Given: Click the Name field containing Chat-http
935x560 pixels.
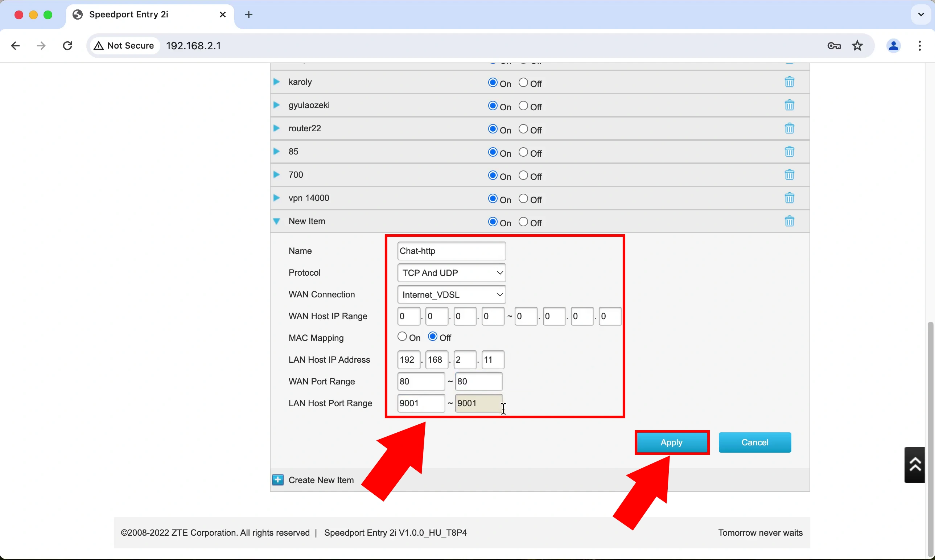Looking at the screenshot, I should click(x=452, y=251).
